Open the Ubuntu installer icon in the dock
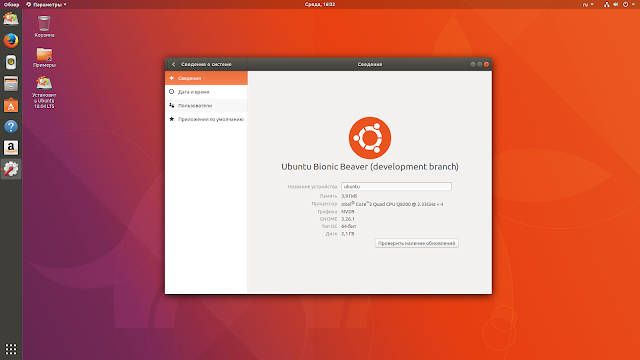Viewport: 640px width, 360px height. [11, 19]
